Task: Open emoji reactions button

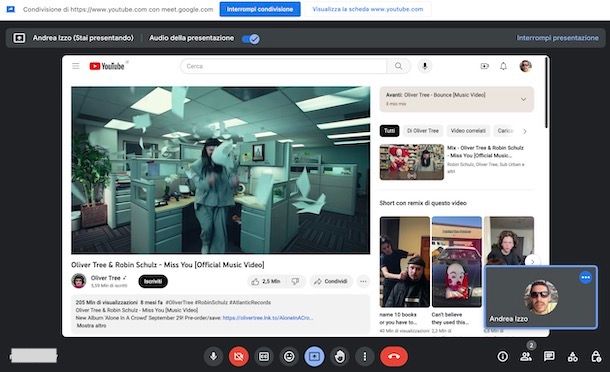Action: [289, 356]
